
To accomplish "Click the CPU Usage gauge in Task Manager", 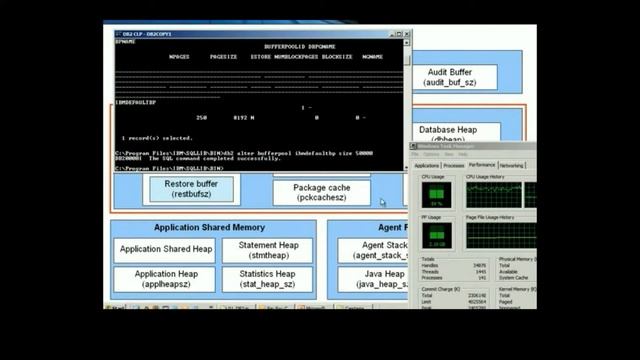I will click(436, 195).
